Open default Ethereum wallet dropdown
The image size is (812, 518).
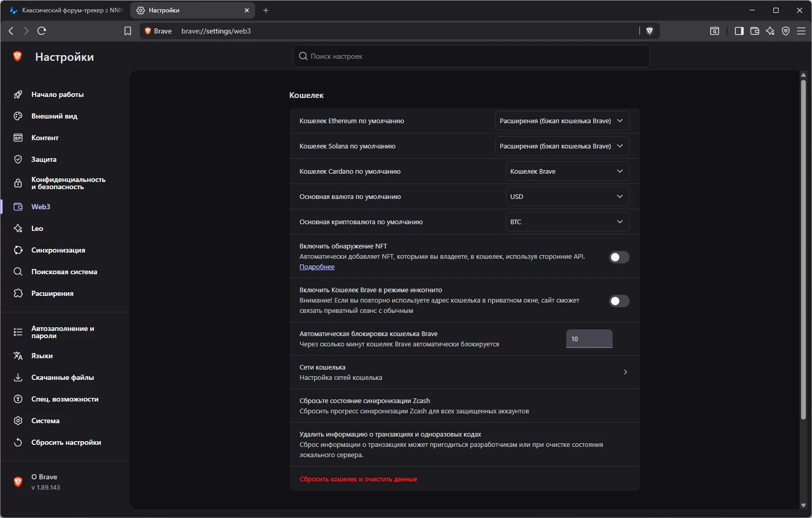[562, 121]
